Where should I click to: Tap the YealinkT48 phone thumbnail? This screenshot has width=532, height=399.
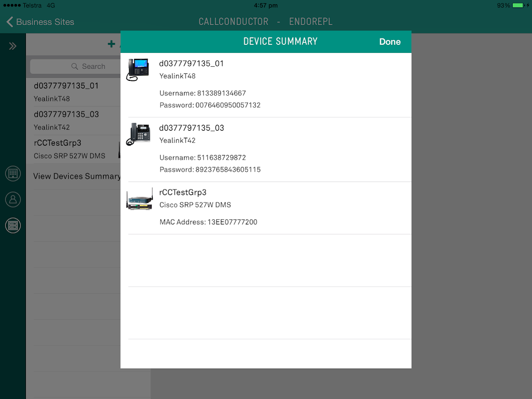pos(138,69)
